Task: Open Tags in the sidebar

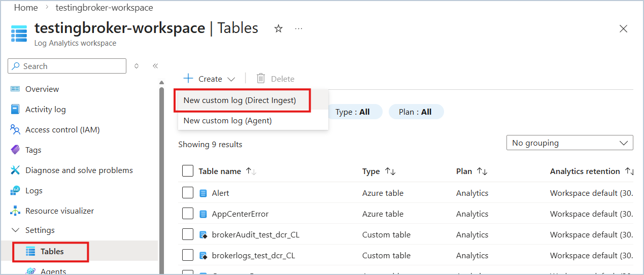Action: [x=33, y=150]
